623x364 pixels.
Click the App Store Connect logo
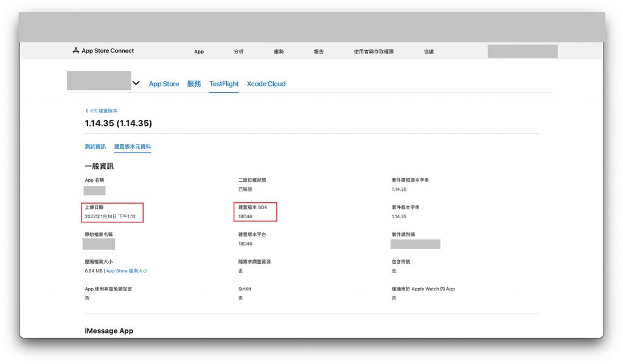[103, 51]
